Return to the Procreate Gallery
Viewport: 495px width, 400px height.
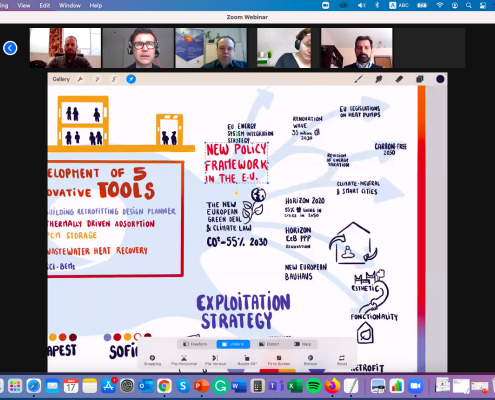tap(61, 79)
